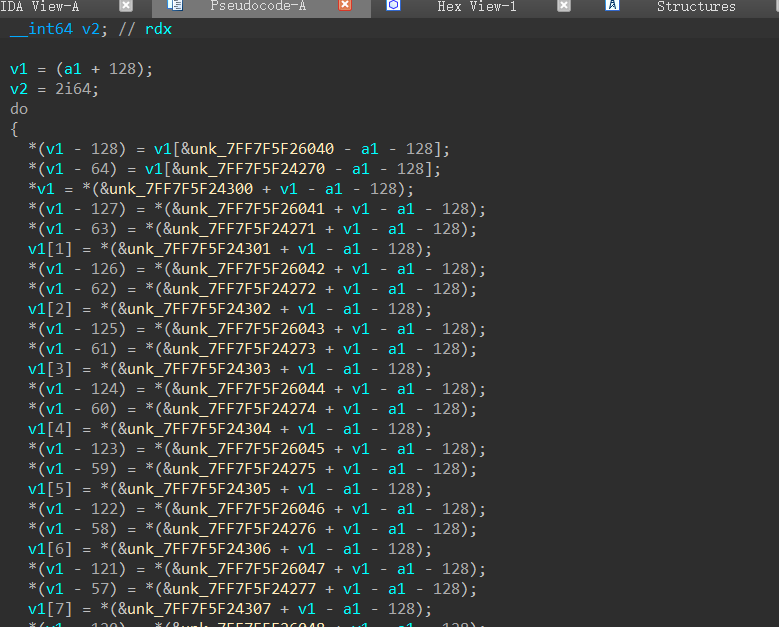
Task: Close the IDA View-A tab
Action: click(126, 6)
